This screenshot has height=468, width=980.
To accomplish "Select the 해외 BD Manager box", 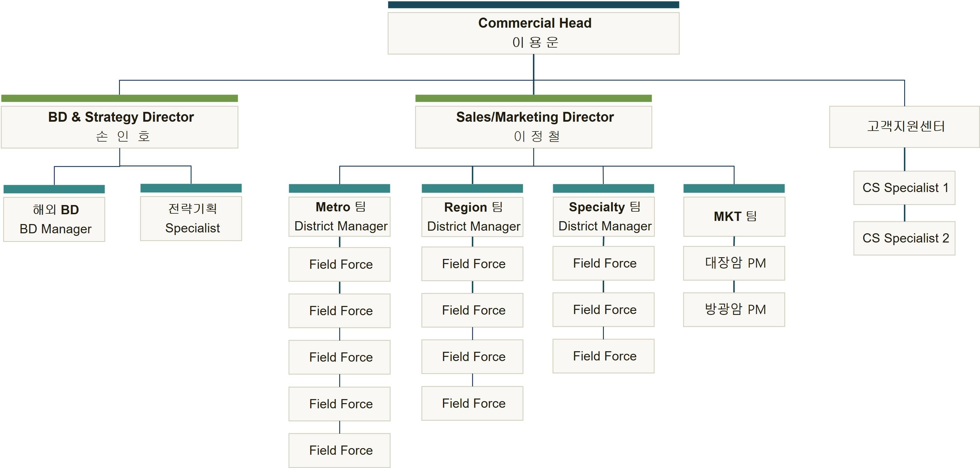I will coord(54,219).
